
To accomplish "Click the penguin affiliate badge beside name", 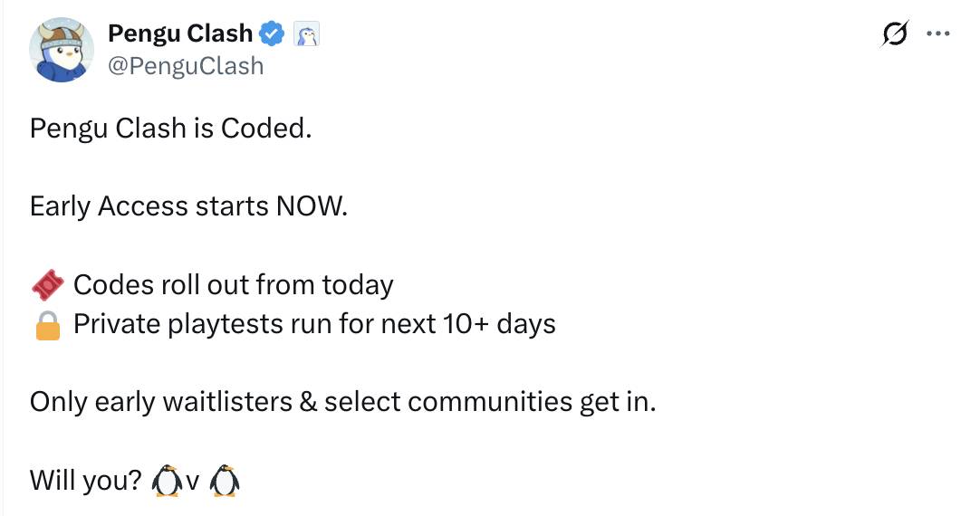I will [306, 33].
